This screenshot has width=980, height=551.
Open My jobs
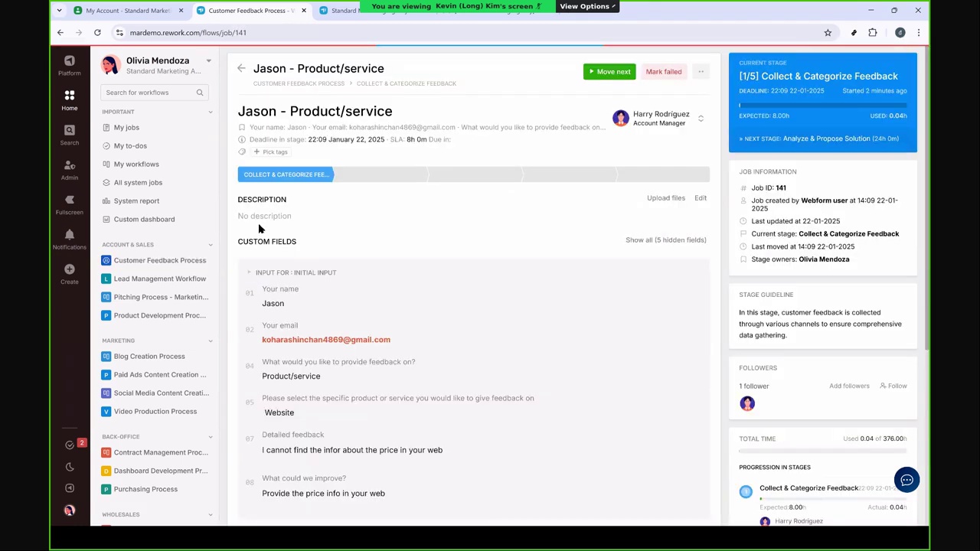click(x=126, y=128)
